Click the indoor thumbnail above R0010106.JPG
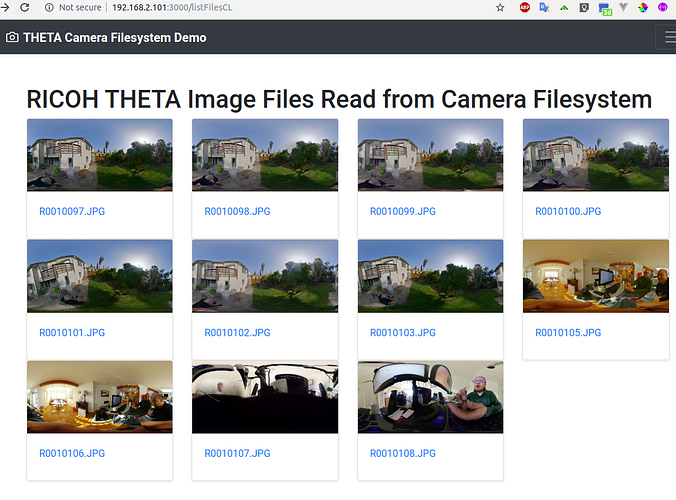 (x=99, y=397)
